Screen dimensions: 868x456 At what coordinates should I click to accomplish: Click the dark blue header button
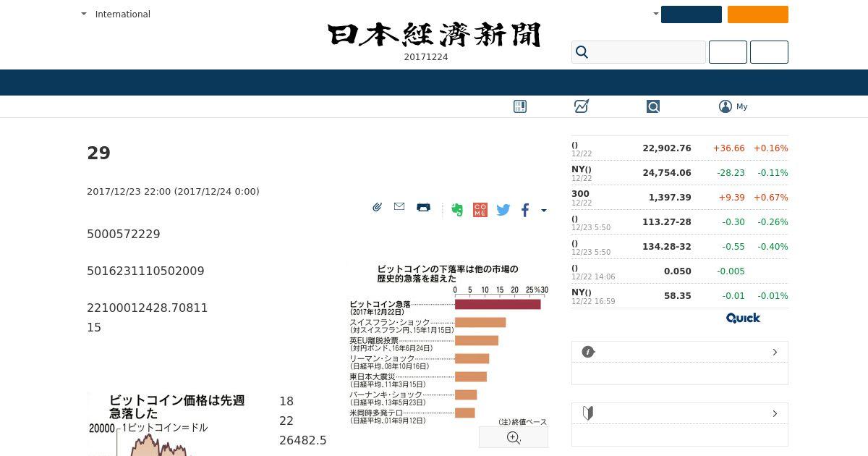pos(692,14)
